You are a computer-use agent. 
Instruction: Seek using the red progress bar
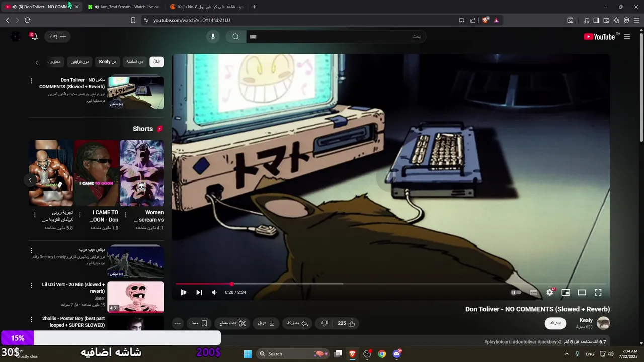[390, 284]
